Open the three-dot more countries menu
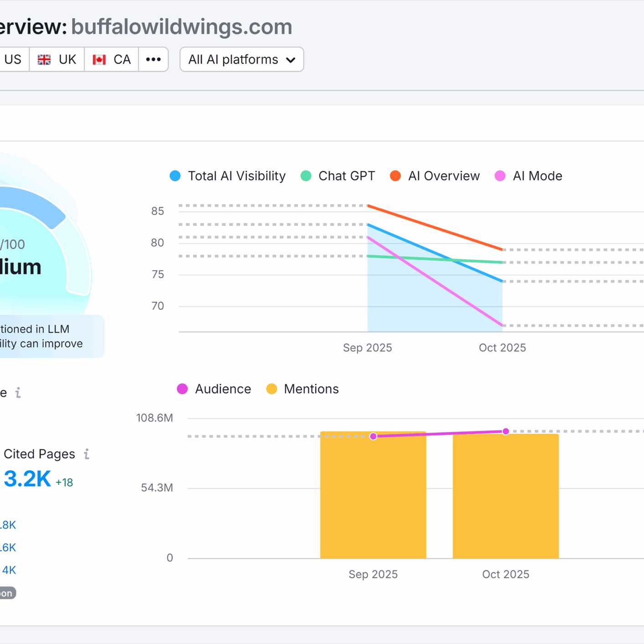The image size is (644, 644). [x=153, y=59]
